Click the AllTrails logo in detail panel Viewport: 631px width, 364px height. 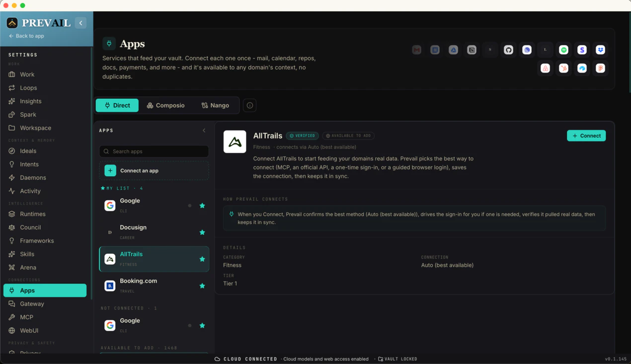tap(235, 142)
